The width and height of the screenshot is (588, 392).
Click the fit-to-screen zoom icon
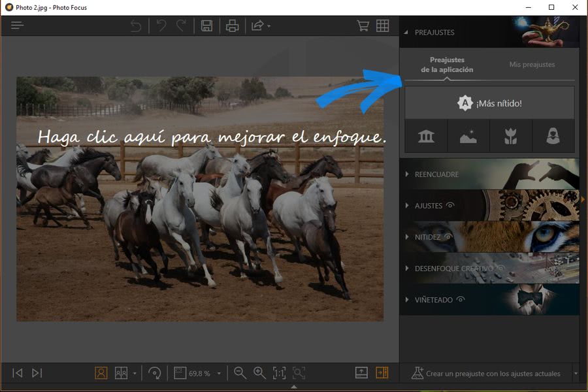click(180, 373)
